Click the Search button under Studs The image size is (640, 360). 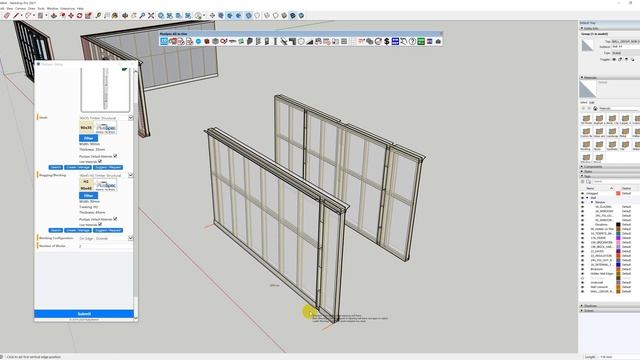click(x=56, y=167)
